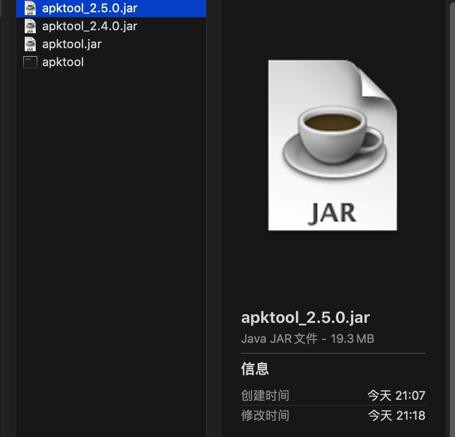455x437 pixels.
Task: Click the large JAR coffee cup preview
Action: pos(332,145)
